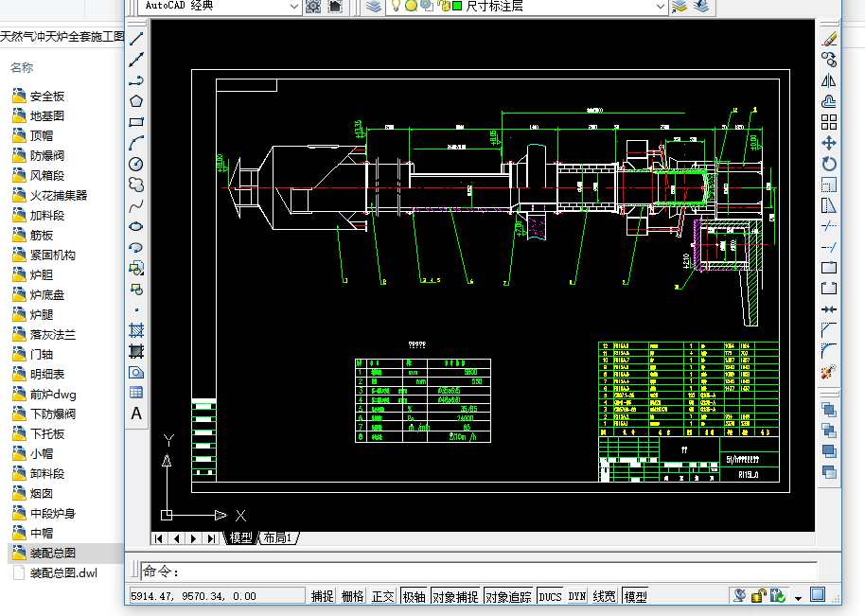Select the Polygon draw tool
Viewport: 865px width, 616px height.
click(136, 101)
